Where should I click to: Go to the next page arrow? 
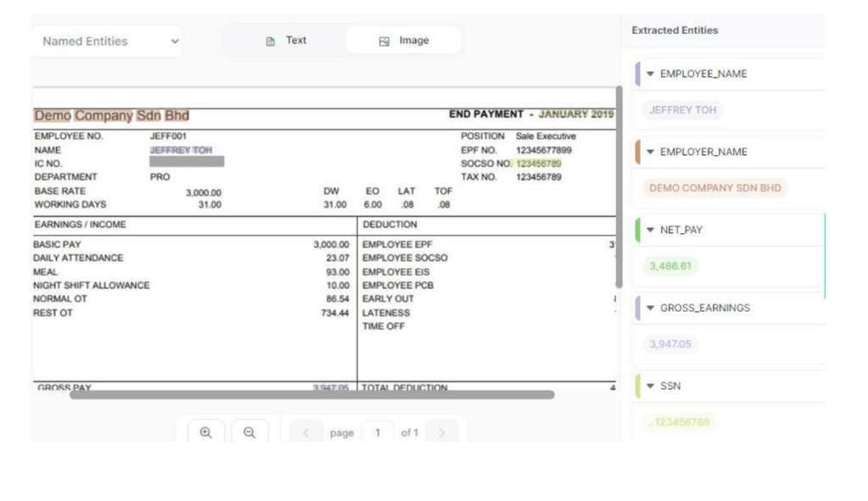click(441, 433)
